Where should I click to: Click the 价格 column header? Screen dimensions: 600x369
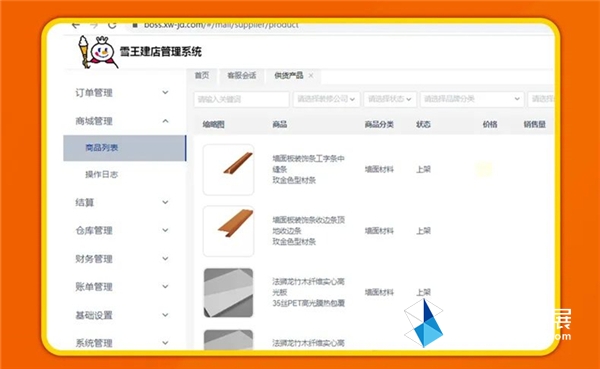pyautogui.click(x=490, y=124)
